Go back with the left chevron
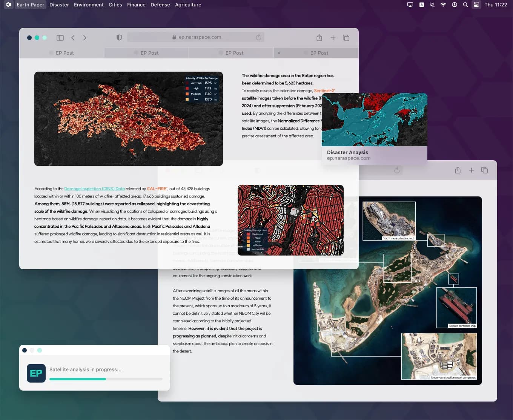This screenshot has width=513, height=420. (x=73, y=38)
